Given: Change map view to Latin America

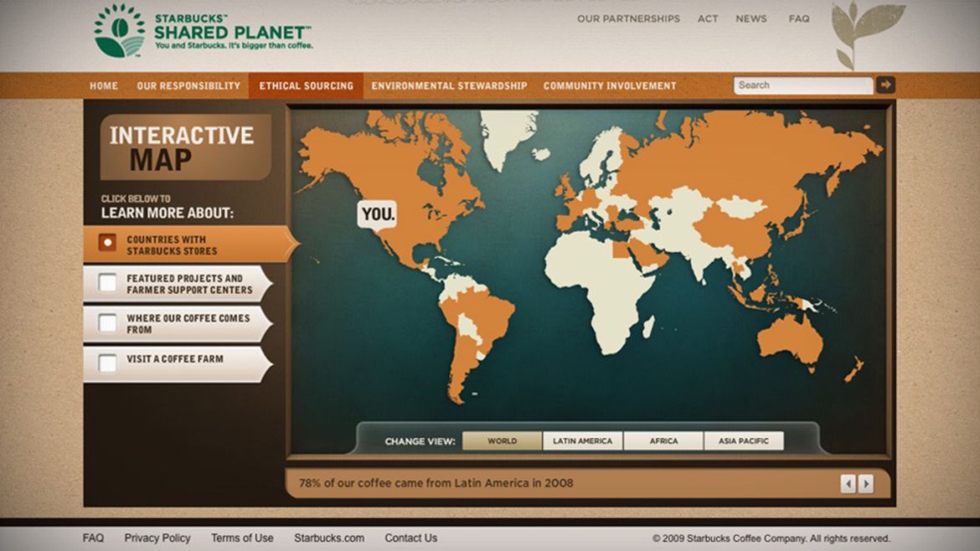Looking at the screenshot, I should pyautogui.click(x=582, y=440).
